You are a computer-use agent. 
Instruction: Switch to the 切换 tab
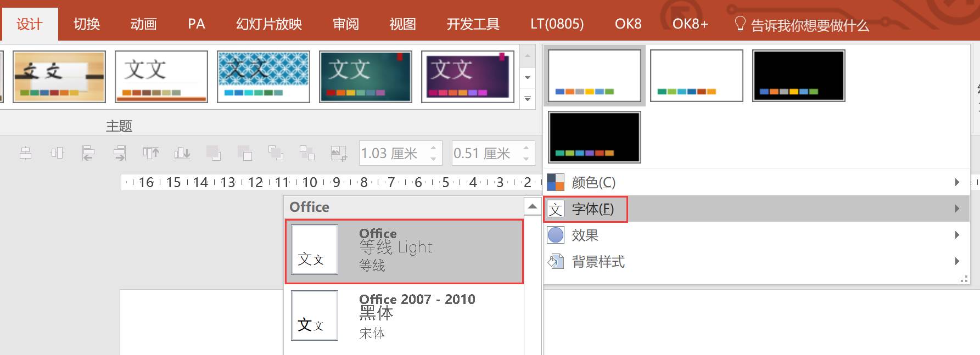(87, 24)
